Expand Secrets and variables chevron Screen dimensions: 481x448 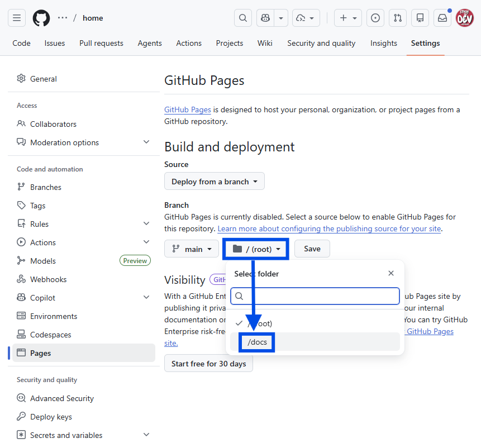coord(146,435)
